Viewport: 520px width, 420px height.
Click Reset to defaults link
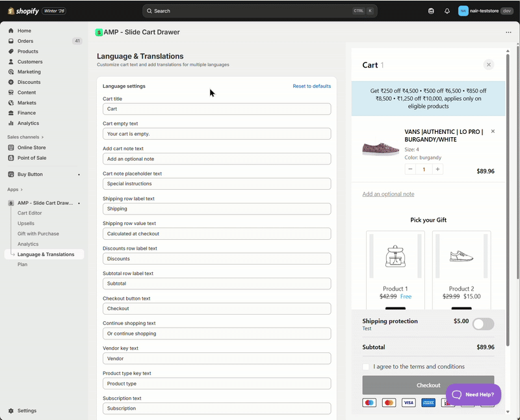pyautogui.click(x=312, y=86)
